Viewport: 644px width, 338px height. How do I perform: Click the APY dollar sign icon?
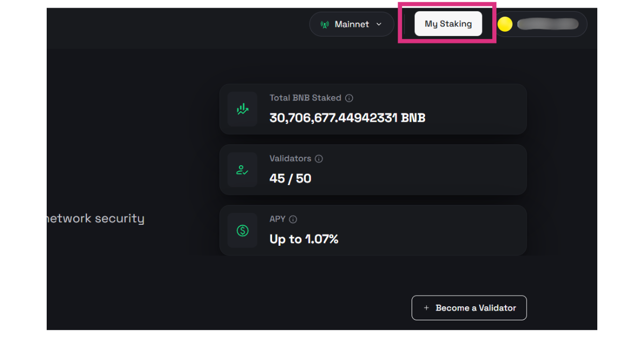coord(243,231)
